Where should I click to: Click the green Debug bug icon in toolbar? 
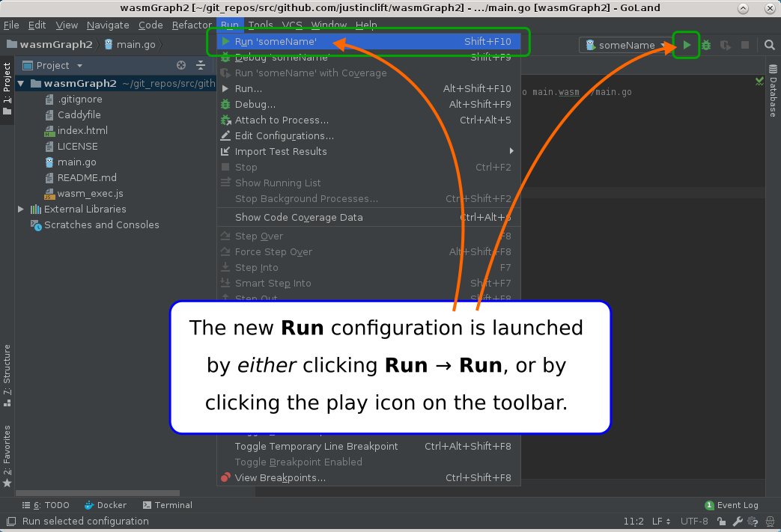[706, 46]
